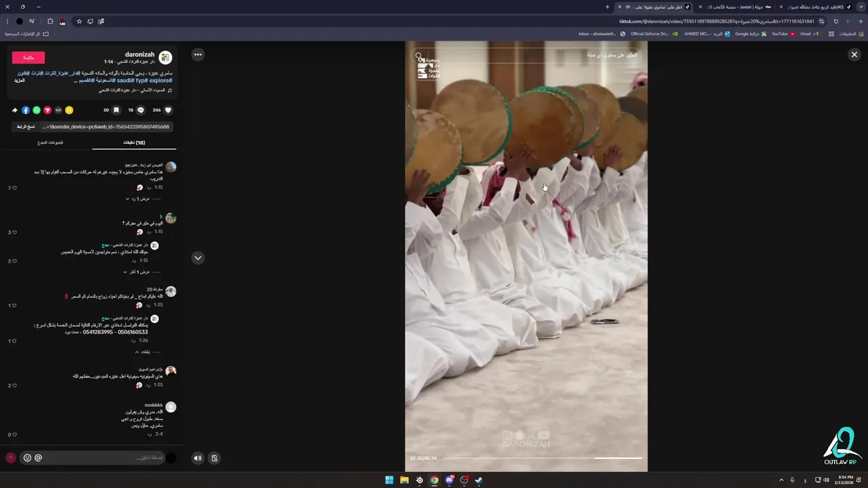The image size is (868, 488).
Task: Click the #saudi hashtag
Action: click(x=125, y=81)
